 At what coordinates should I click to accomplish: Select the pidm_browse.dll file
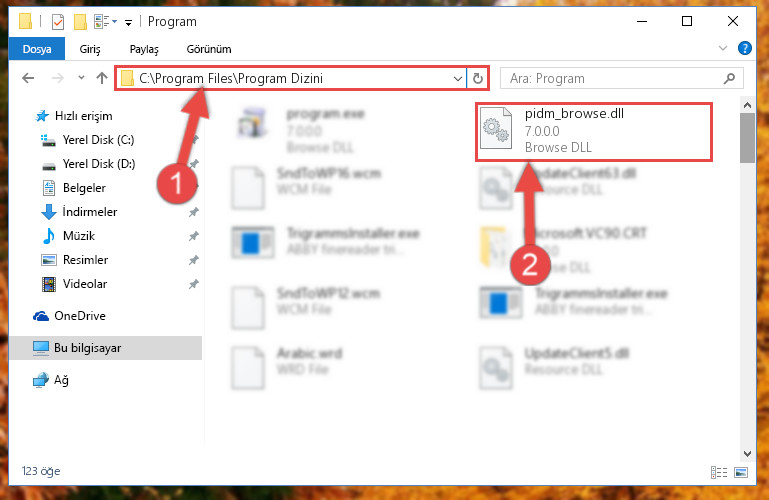pyautogui.click(x=594, y=131)
